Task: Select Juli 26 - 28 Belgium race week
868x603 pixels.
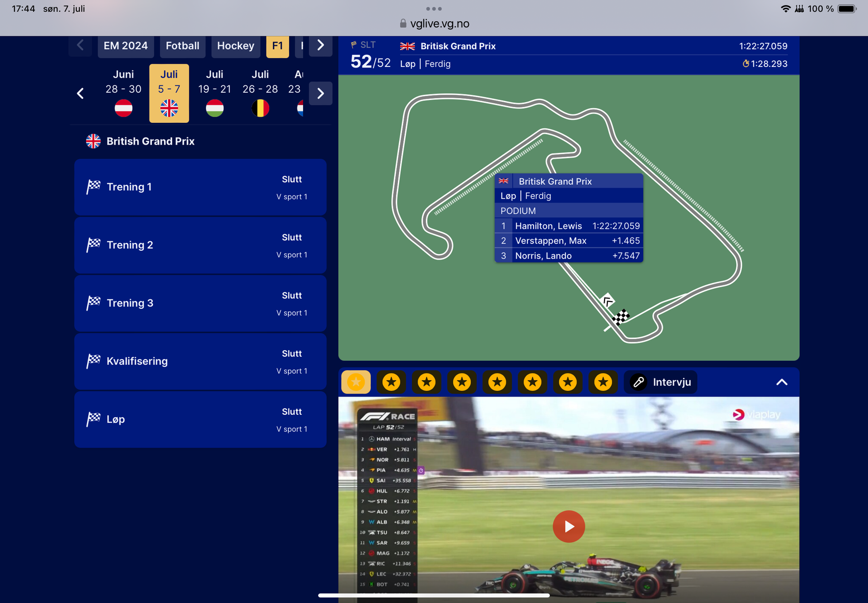Action: click(260, 93)
